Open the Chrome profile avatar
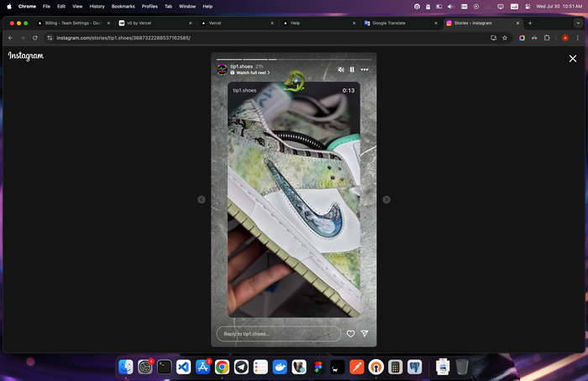The image size is (588, 381). tap(565, 38)
